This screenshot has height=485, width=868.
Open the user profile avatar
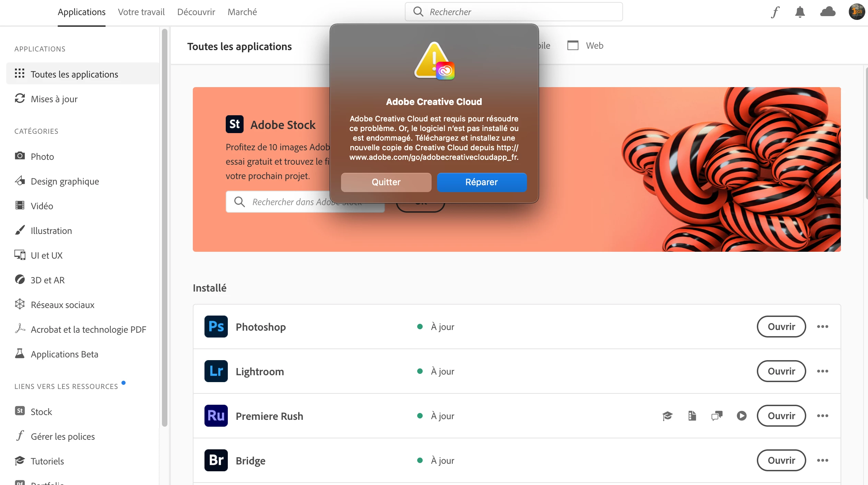pyautogui.click(x=856, y=12)
